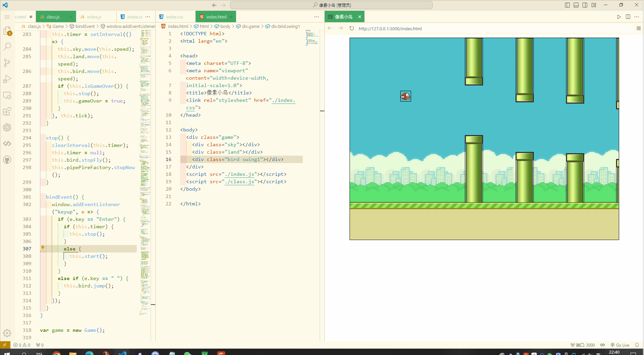Image resolution: width=644 pixels, height=355 pixels.
Task: Open the Extensions view
Action: click(7, 111)
